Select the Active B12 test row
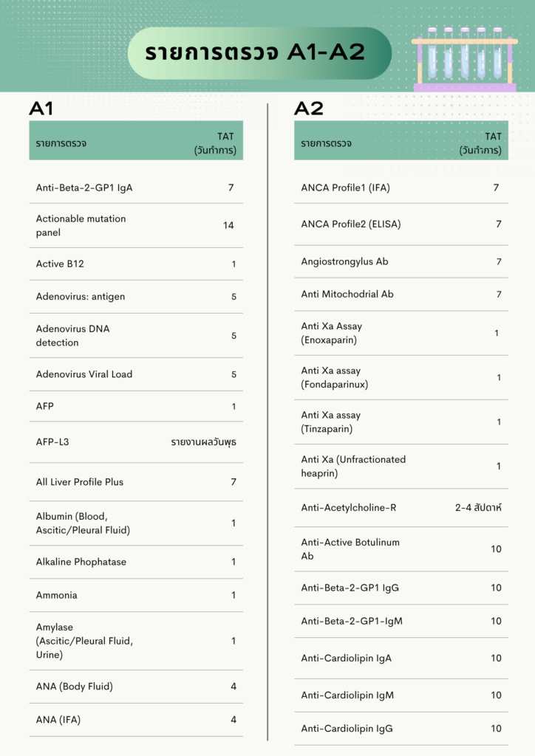This screenshot has height=756, width=535. tap(136, 264)
